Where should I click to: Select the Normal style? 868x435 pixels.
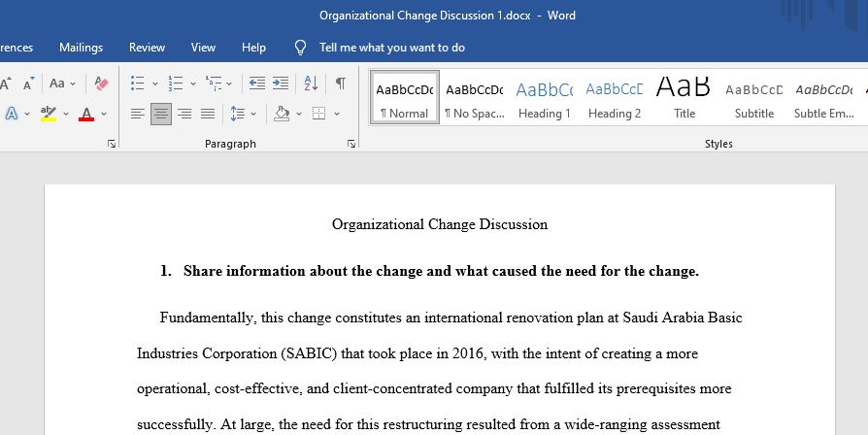click(x=405, y=97)
